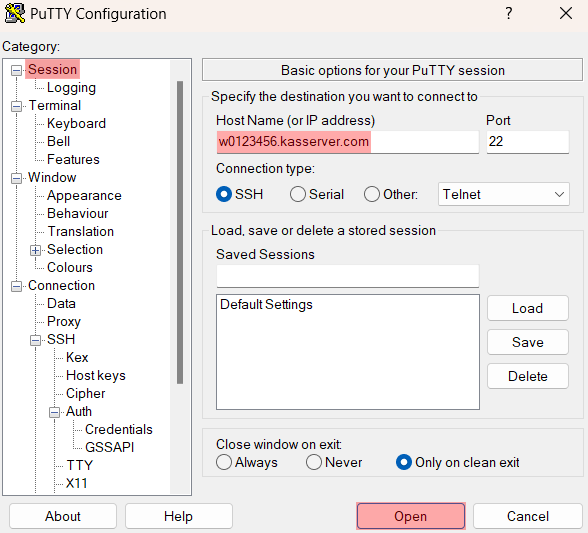Open the Features category

coord(73,159)
